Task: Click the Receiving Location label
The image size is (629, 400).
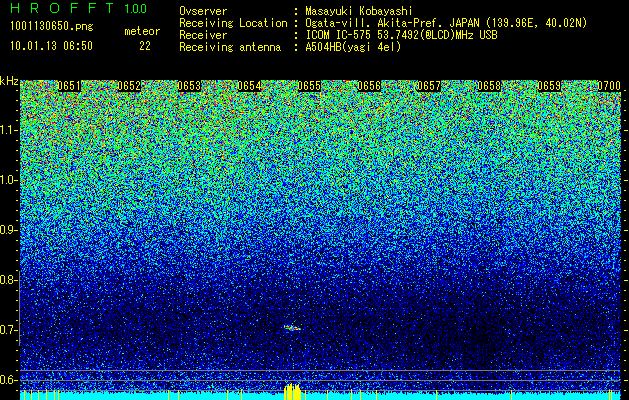Action: tap(233, 23)
